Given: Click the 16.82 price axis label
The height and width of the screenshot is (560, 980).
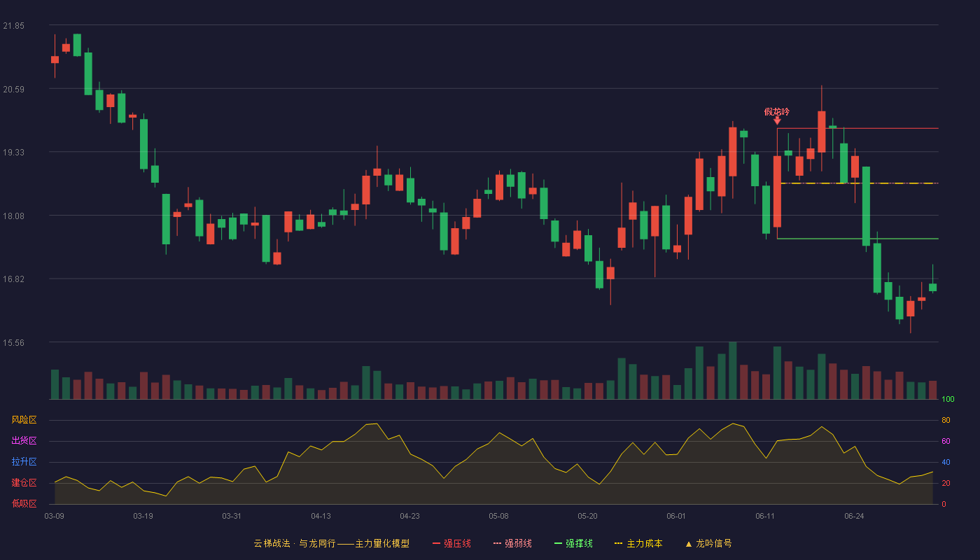Looking at the screenshot, I should pyautogui.click(x=13, y=279).
